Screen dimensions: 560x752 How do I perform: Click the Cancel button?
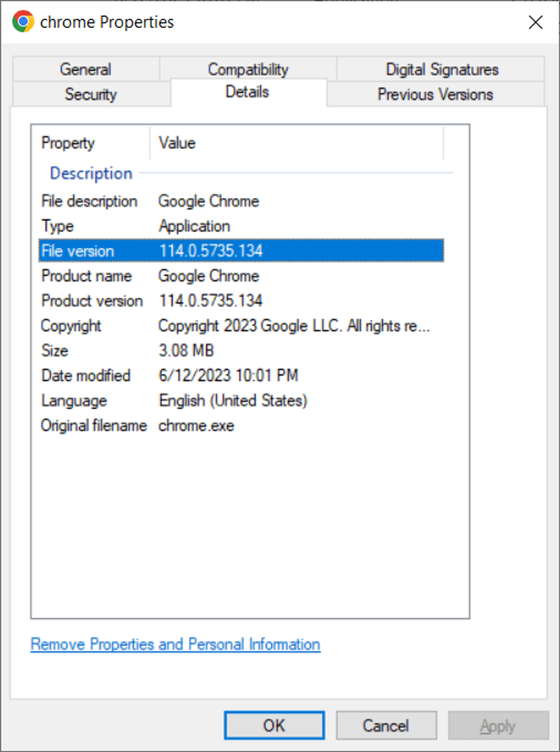tap(386, 726)
